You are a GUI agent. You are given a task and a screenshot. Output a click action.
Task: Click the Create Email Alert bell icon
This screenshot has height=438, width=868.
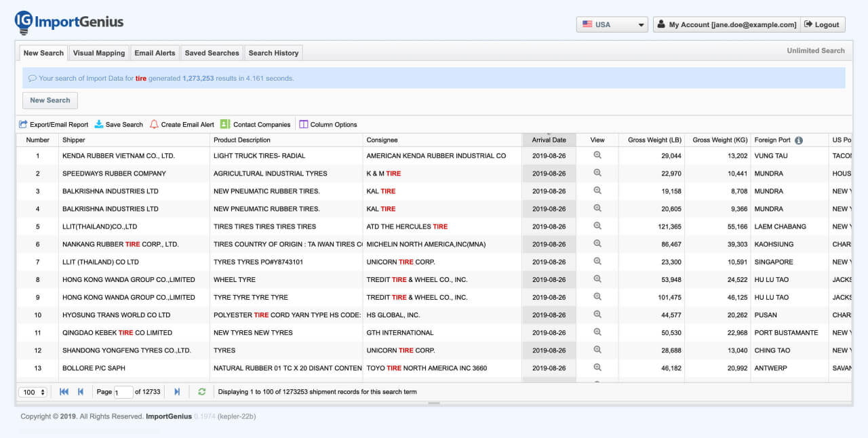(x=155, y=124)
